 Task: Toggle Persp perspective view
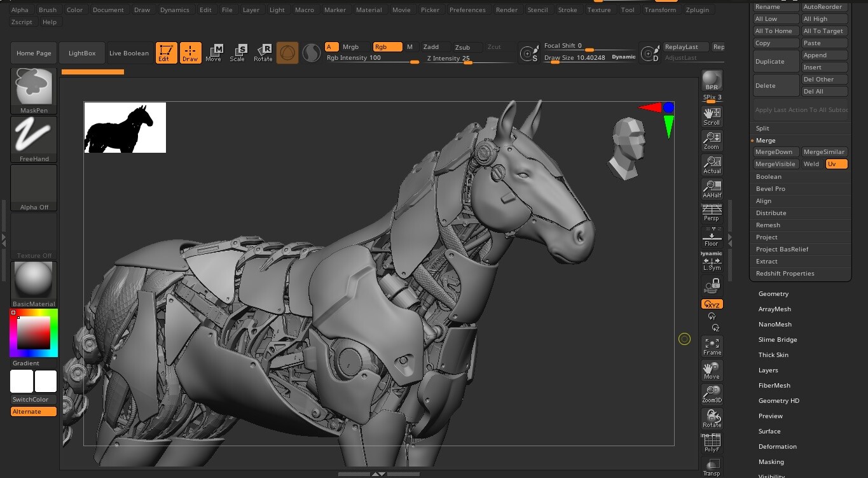coord(712,213)
